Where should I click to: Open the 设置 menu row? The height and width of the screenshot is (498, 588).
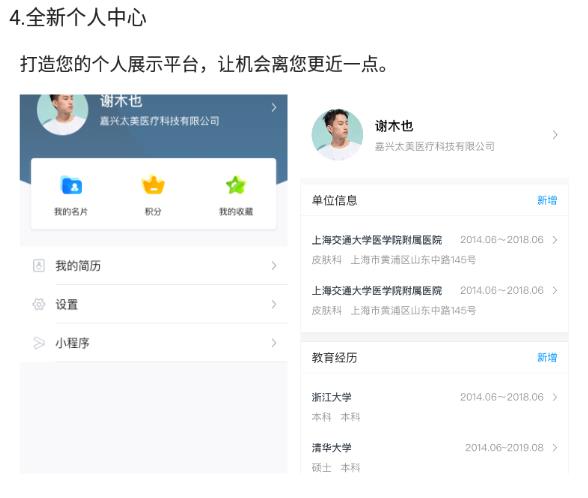point(154,304)
